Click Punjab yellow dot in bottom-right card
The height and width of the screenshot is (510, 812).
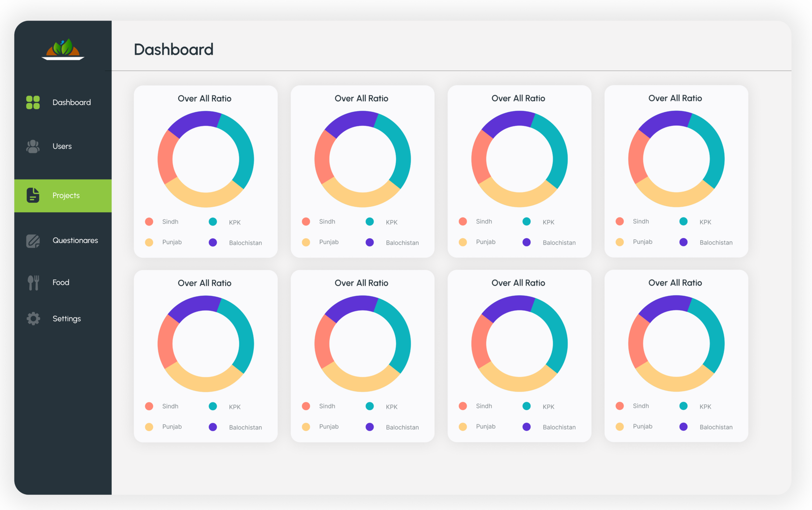coord(620,427)
